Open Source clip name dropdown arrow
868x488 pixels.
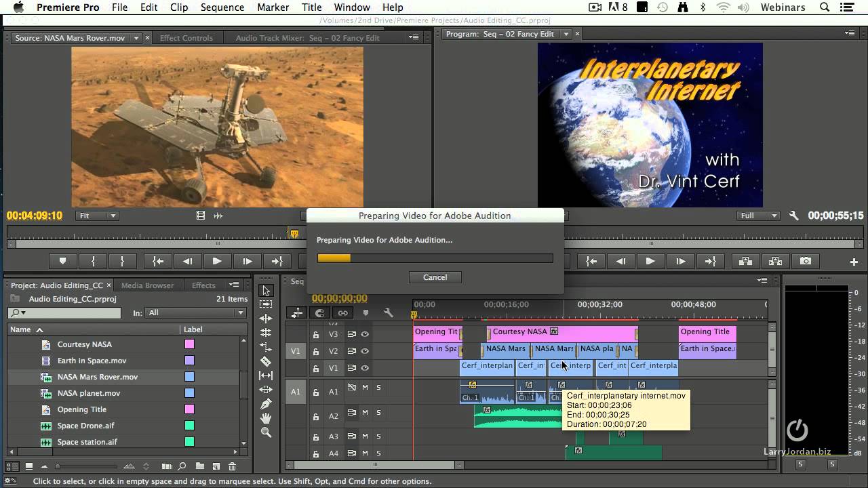pos(136,38)
